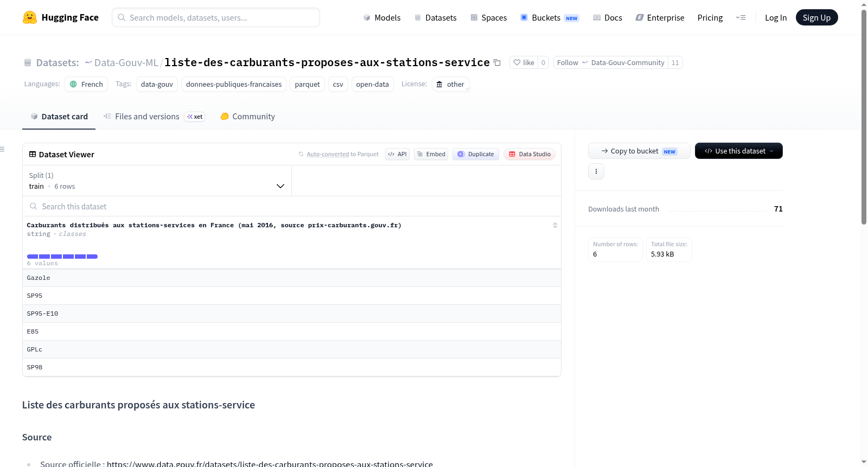Open the official data.gouv.fr source link
868x467 pixels.
[x=270, y=464]
